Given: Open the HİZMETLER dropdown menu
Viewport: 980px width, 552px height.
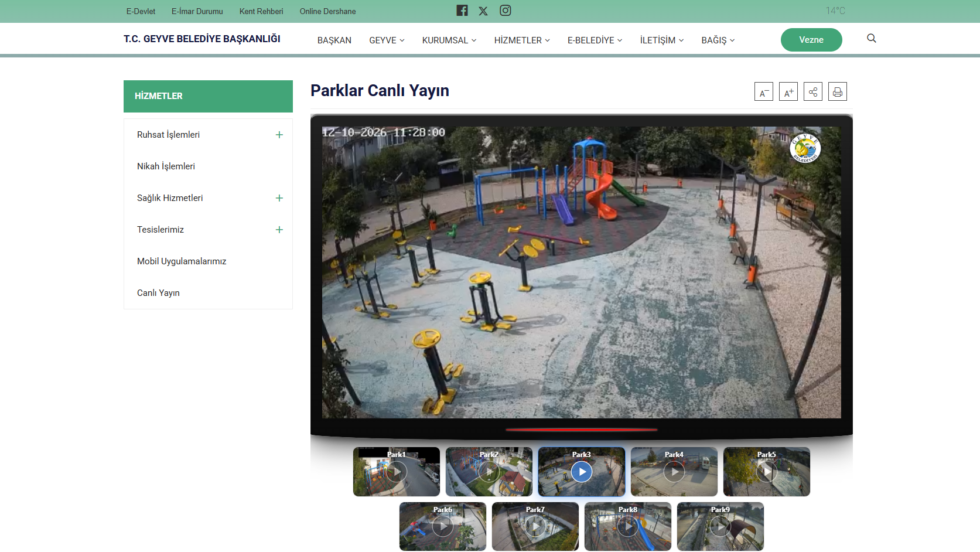Looking at the screenshot, I should [522, 40].
